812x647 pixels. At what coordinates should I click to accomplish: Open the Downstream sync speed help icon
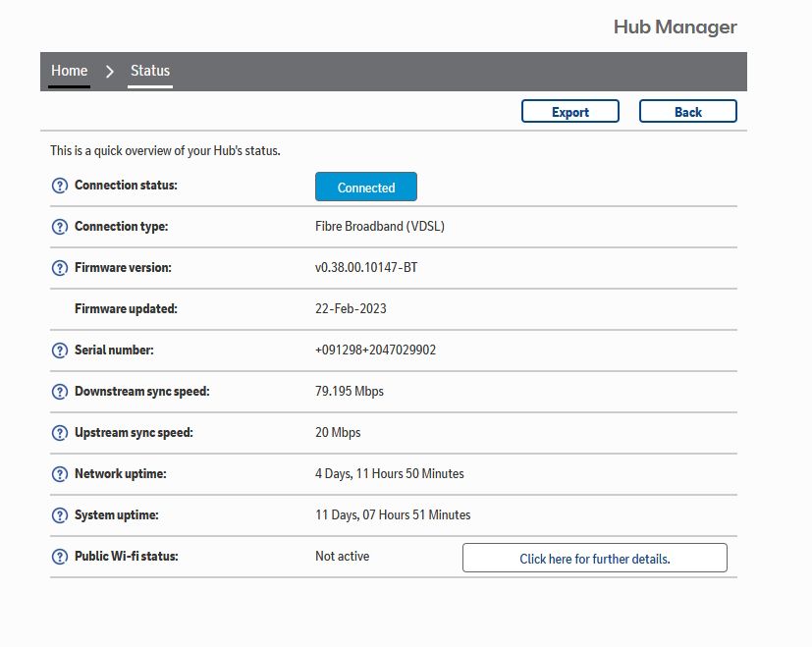tap(59, 392)
